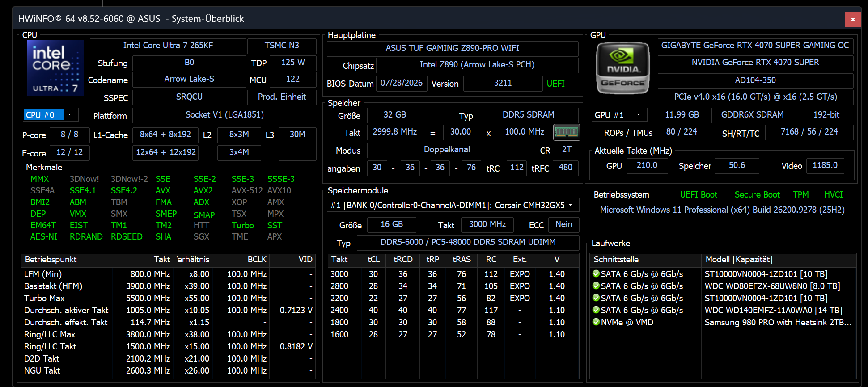This screenshot has width=868, height=387.
Task: Click the status icon for ST10000VN0004 first row
Action: [596, 273]
